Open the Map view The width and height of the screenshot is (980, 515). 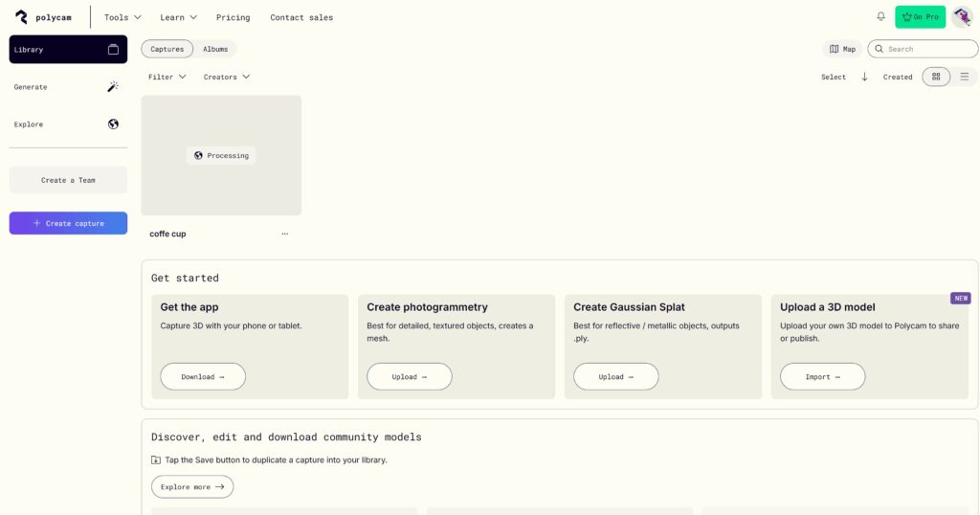click(x=842, y=49)
